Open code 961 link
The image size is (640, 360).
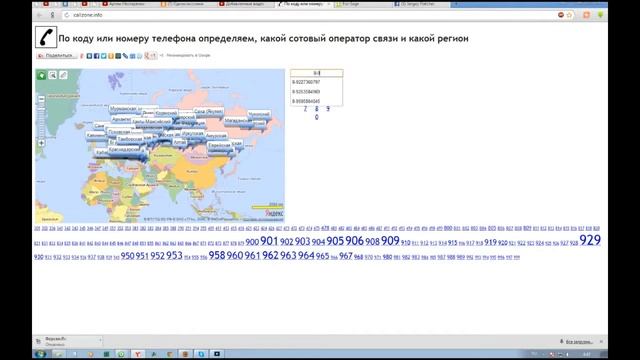click(252, 256)
